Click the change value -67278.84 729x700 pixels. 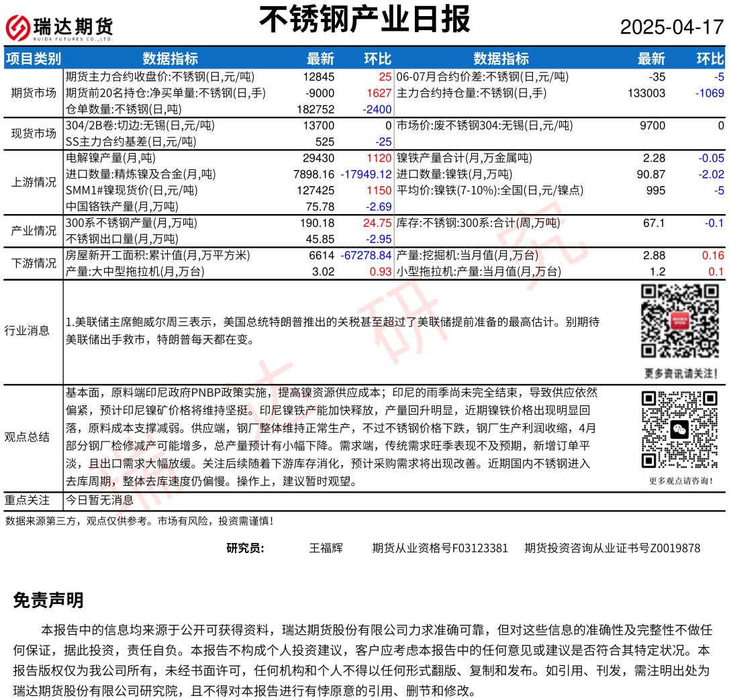pos(367,256)
